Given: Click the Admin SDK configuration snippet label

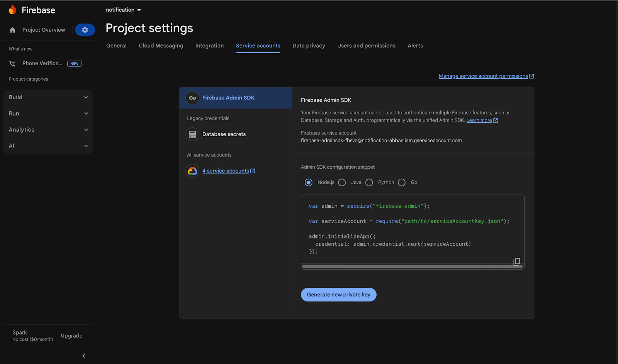Looking at the screenshot, I should [x=338, y=167].
